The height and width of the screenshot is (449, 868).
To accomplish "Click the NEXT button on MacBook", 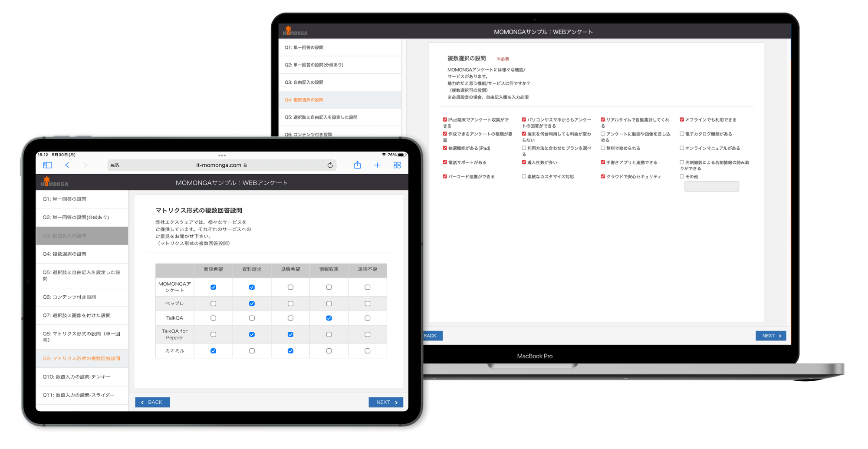I will click(x=771, y=336).
